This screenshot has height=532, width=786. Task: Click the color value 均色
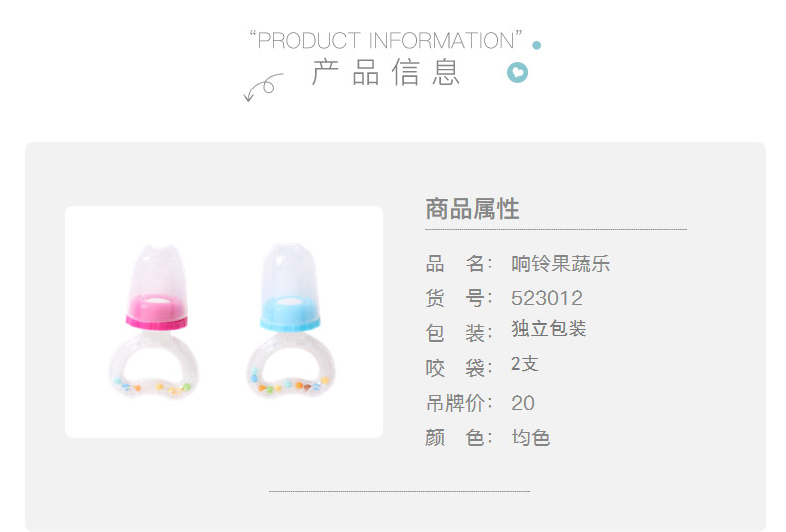[531, 438]
